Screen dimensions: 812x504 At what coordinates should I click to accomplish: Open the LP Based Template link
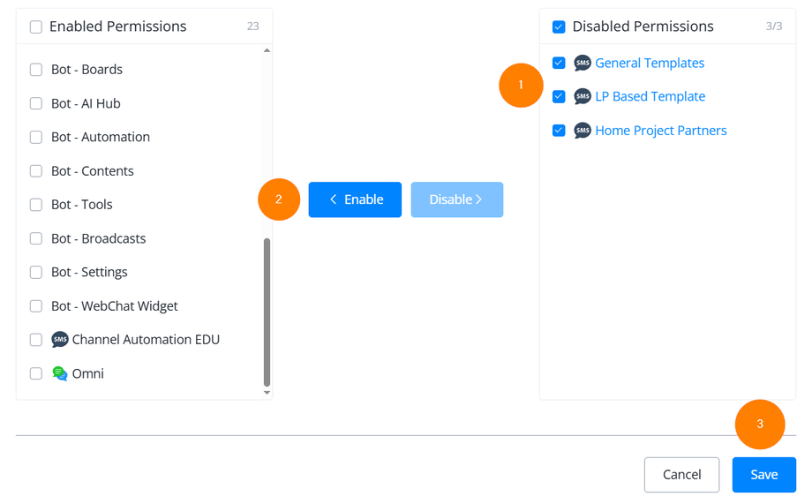click(x=650, y=97)
